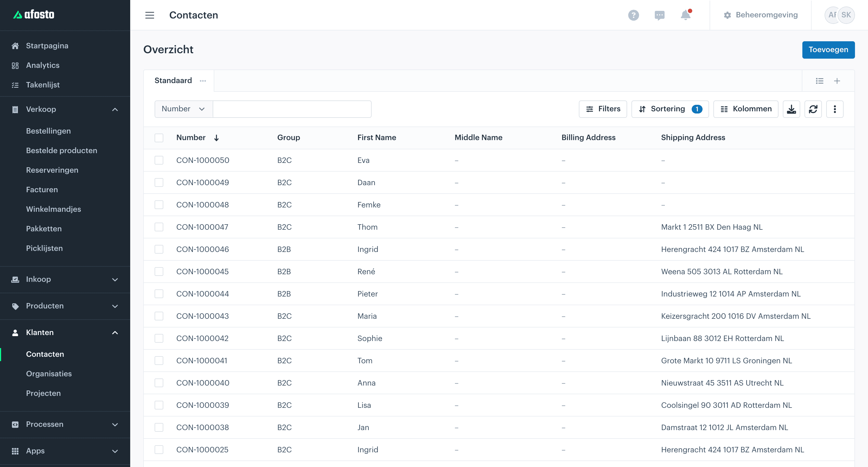Open Bestellingen in the sidebar
868x467 pixels.
[49, 131]
